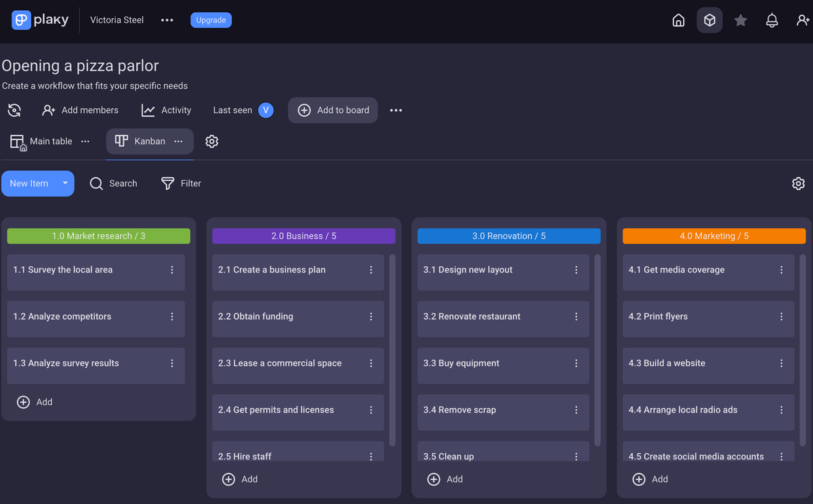
Task: Open options menu for Kanban view
Action: 179,142
